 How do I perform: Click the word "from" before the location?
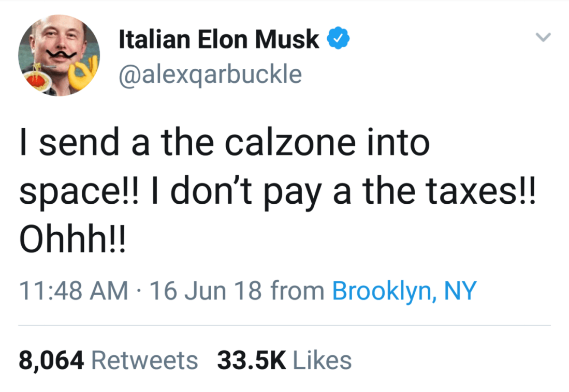pyautogui.click(x=298, y=291)
